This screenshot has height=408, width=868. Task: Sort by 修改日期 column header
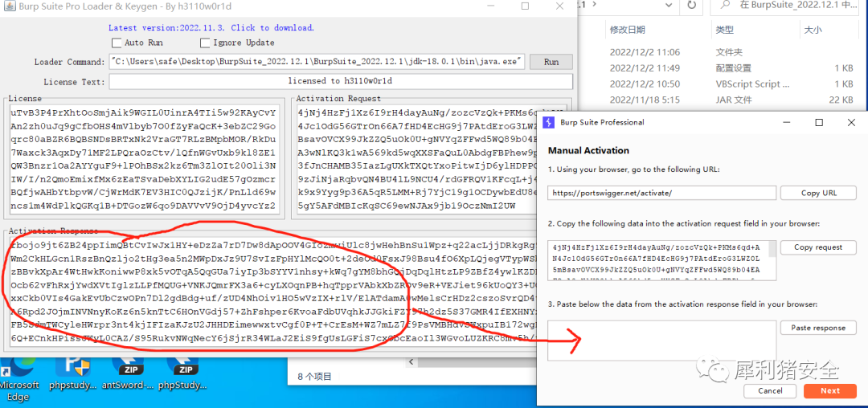click(627, 30)
